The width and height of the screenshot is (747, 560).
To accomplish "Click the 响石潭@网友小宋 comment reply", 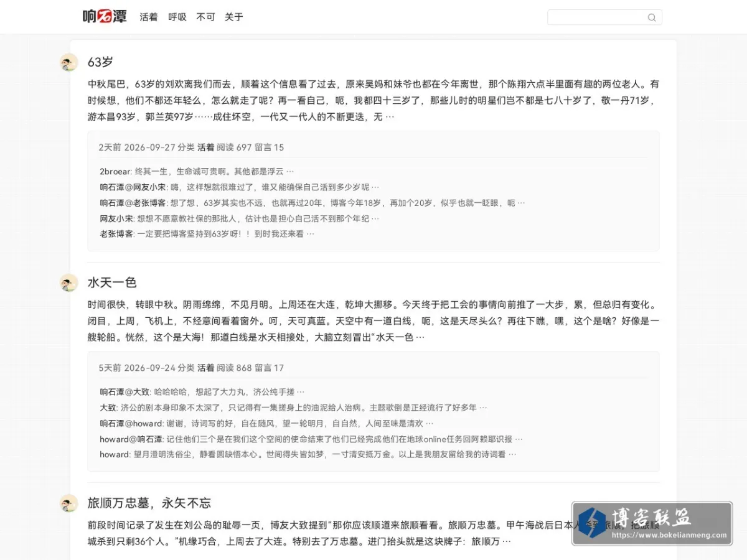I will 240,187.
